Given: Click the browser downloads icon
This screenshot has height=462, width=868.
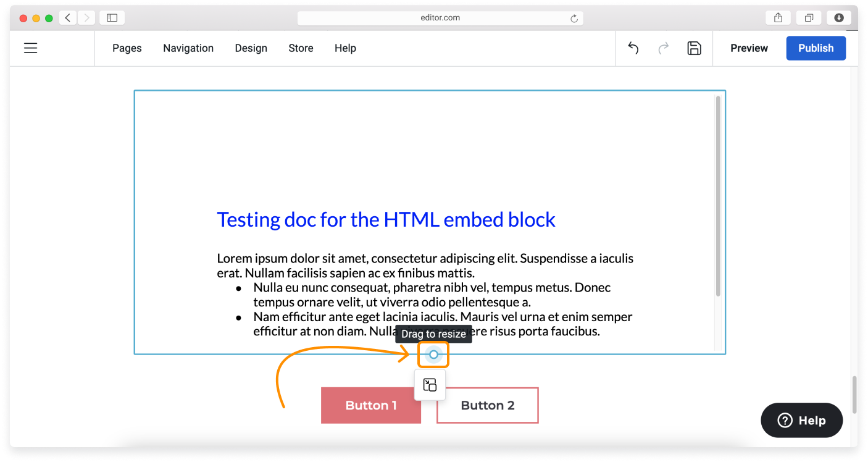Looking at the screenshot, I should coord(839,18).
